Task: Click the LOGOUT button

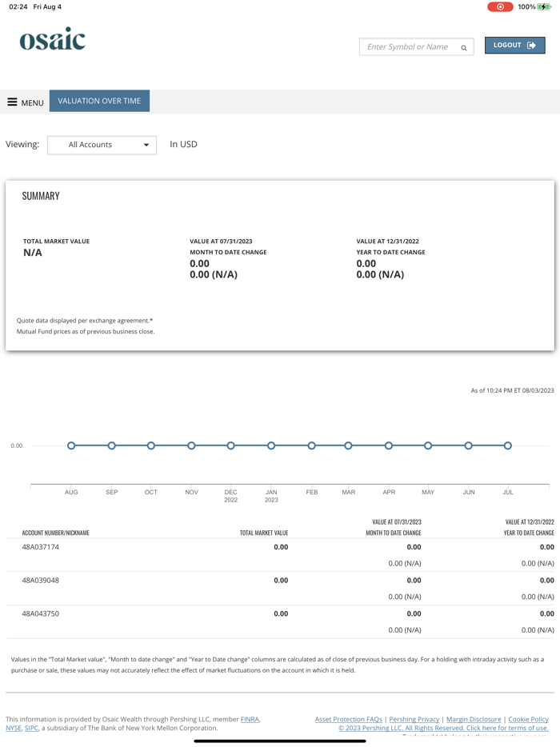Action: [514, 46]
